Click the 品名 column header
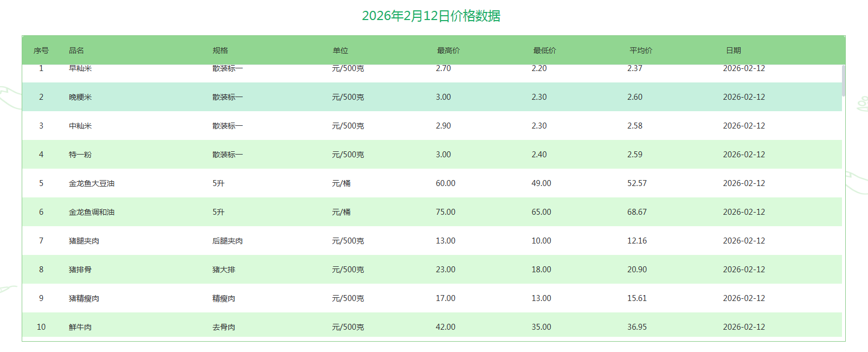 (x=76, y=50)
